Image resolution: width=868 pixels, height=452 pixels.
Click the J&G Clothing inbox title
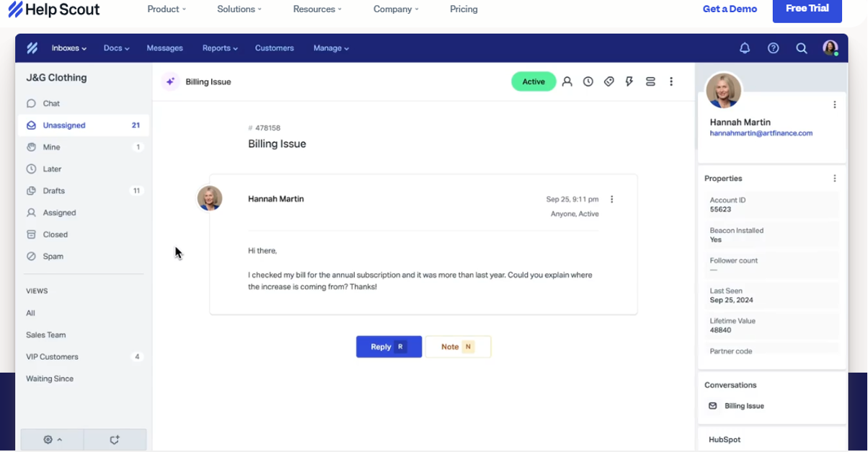56,78
